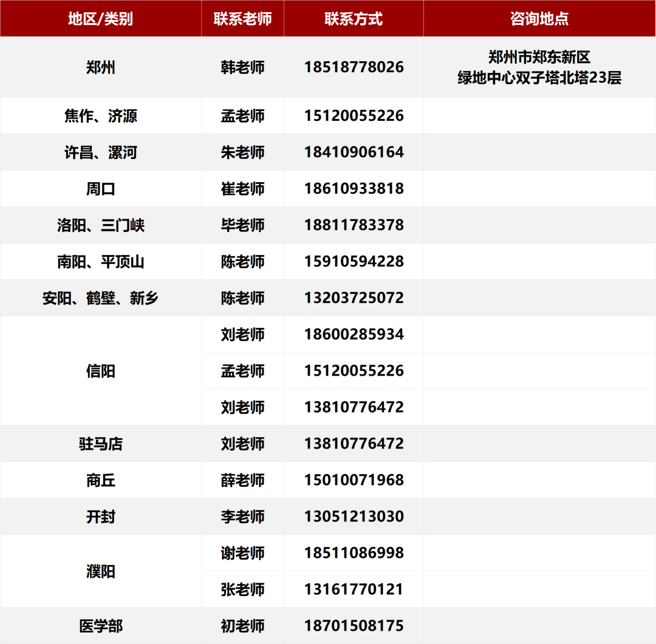Click the 咨询地点 column header
The image size is (656, 644).
(x=539, y=19)
